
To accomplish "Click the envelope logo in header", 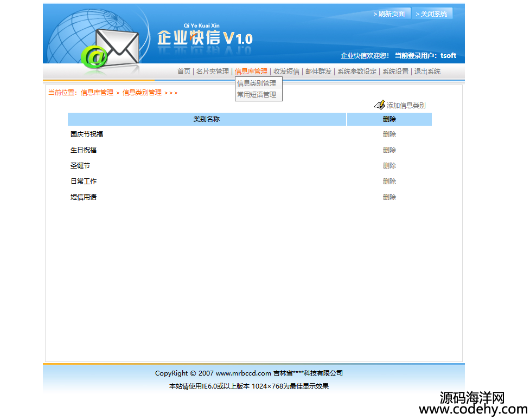I will pos(117,47).
